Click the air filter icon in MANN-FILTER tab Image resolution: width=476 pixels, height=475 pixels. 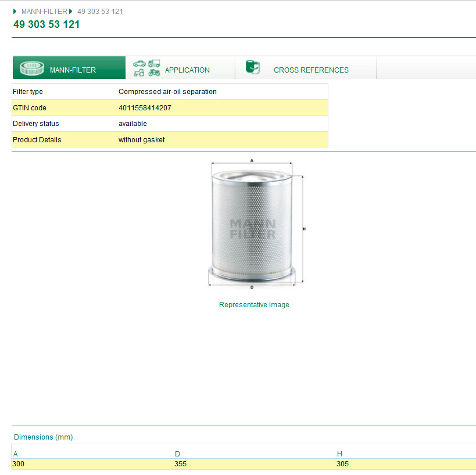tap(32, 68)
